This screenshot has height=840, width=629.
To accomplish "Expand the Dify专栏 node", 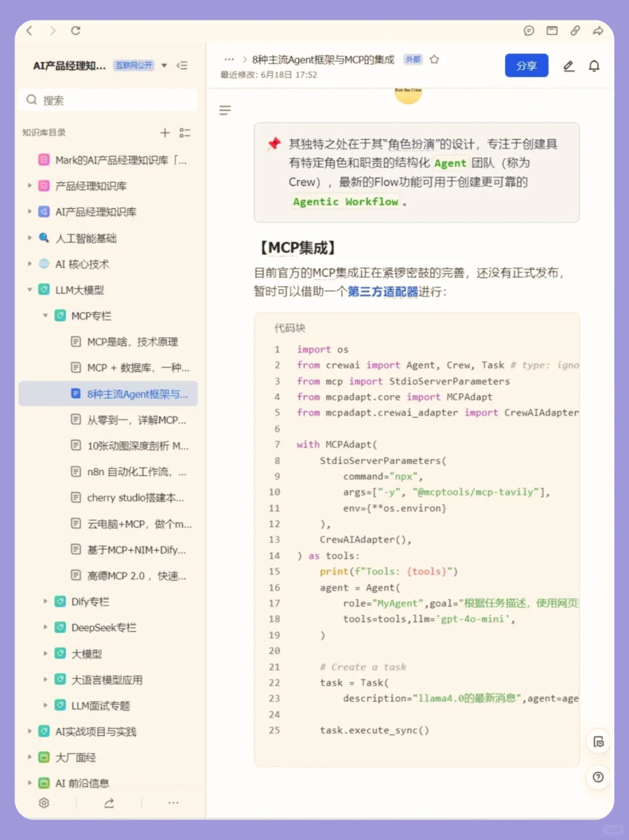I will 45,601.
